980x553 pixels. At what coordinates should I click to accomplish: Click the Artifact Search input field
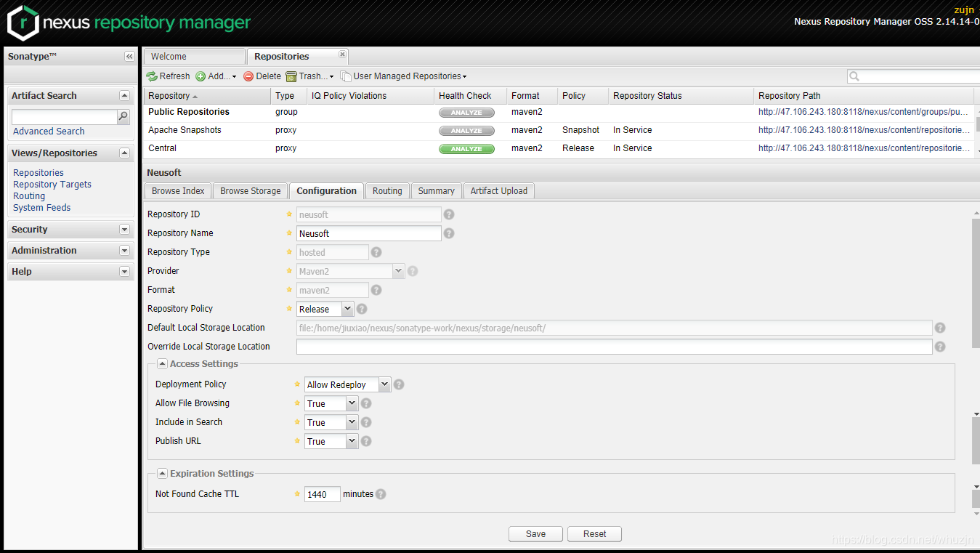(65, 116)
